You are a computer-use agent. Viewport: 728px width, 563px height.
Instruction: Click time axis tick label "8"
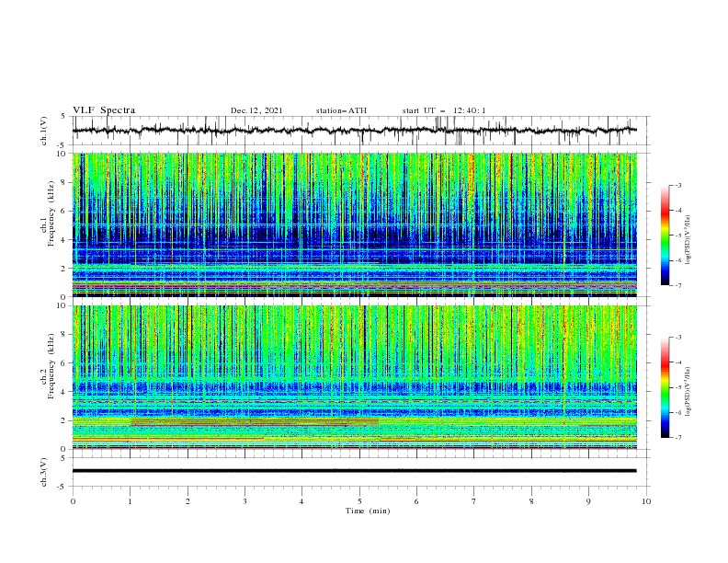pyautogui.click(x=531, y=501)
